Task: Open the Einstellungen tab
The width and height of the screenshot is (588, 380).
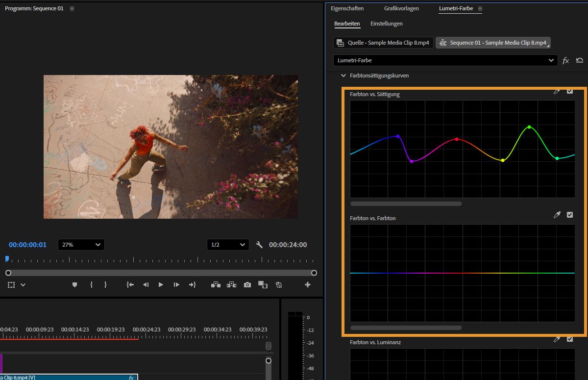Action: (387, 24)
